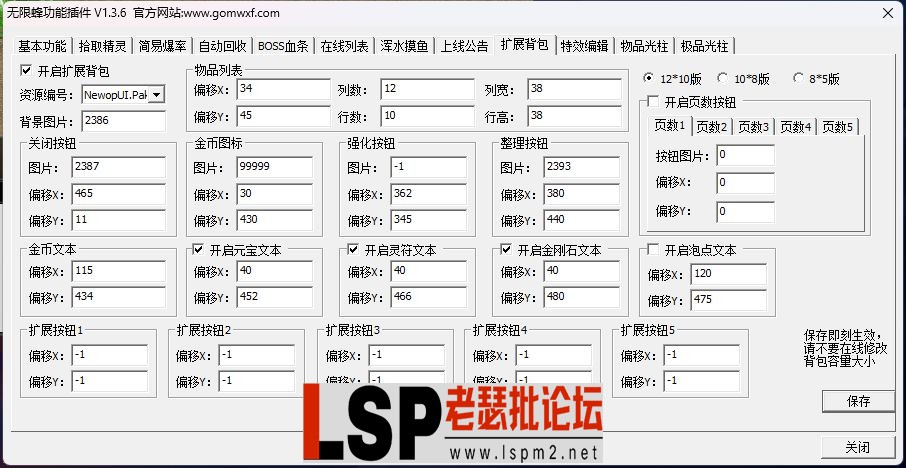Open the 在线列表 tab
The image size is (906, 468).
point(344,46)
